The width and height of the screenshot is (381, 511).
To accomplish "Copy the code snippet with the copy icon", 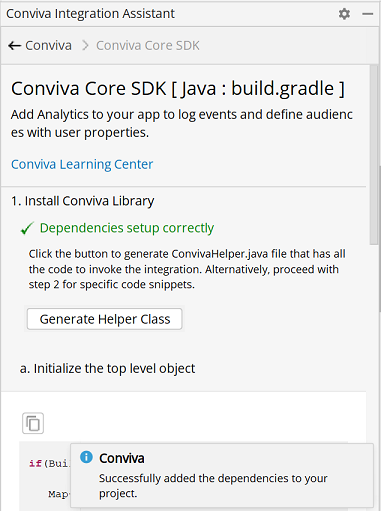I will click(33, 423).
